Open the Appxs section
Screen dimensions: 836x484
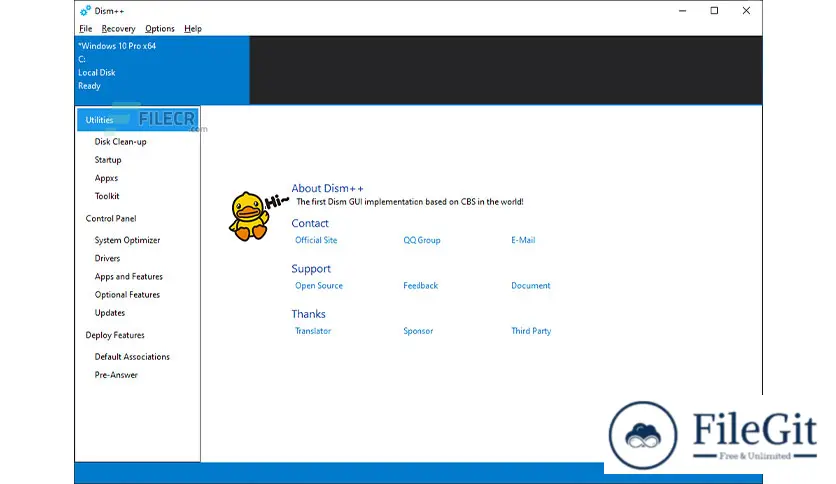(x=106, y=178)
